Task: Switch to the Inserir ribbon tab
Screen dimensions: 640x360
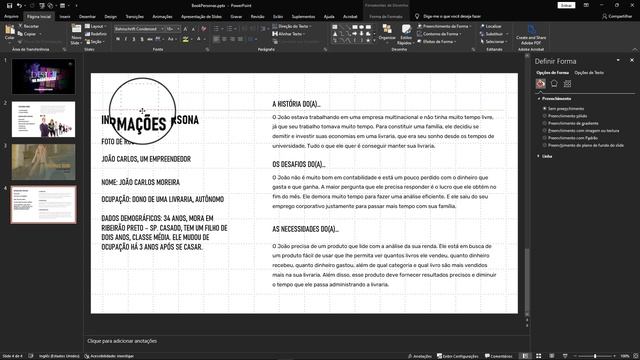Action: point(65,17)
